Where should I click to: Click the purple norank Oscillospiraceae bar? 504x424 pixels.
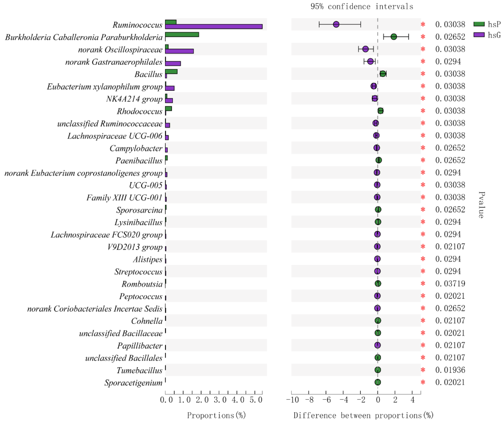click(179, 51)
